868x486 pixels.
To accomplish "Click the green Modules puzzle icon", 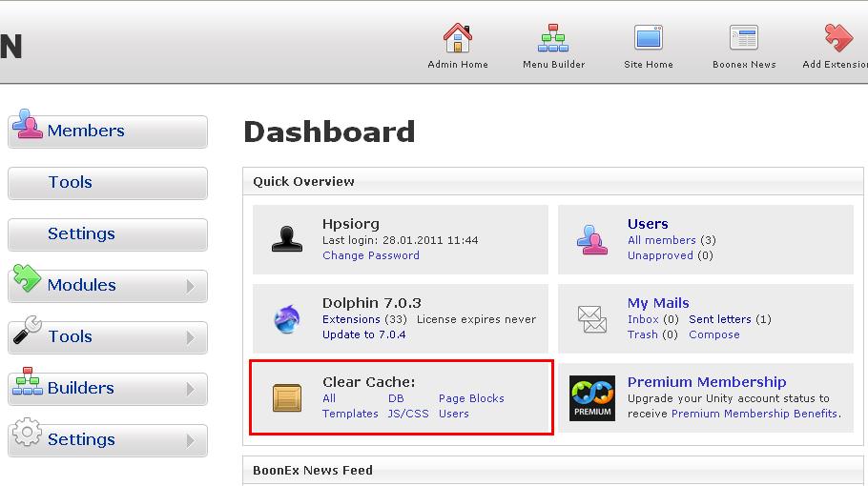I will [27, 278].
